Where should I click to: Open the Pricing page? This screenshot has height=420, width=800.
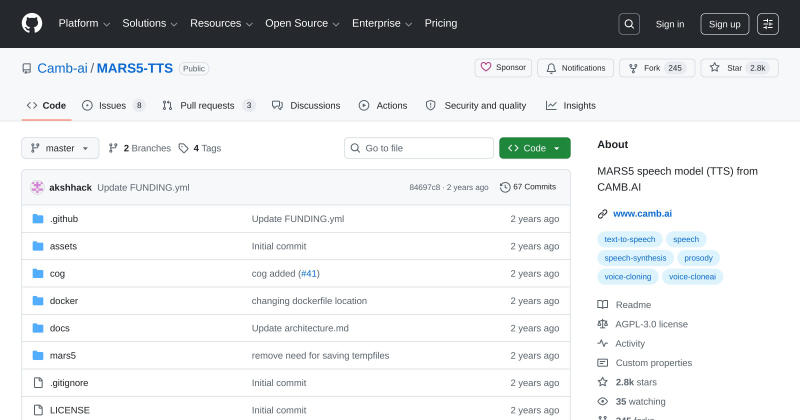(x=441, y=23)
